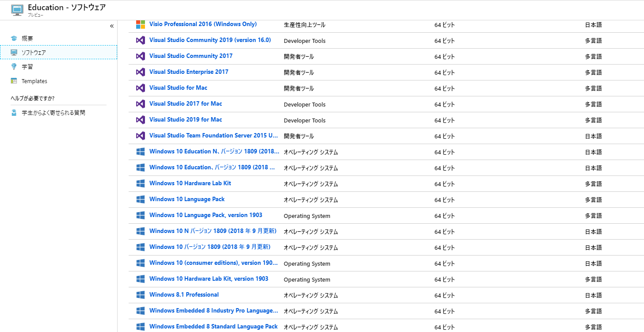
Task: Click 日本語 in Windows 8.1 Professional row
Action: (594, 295)
